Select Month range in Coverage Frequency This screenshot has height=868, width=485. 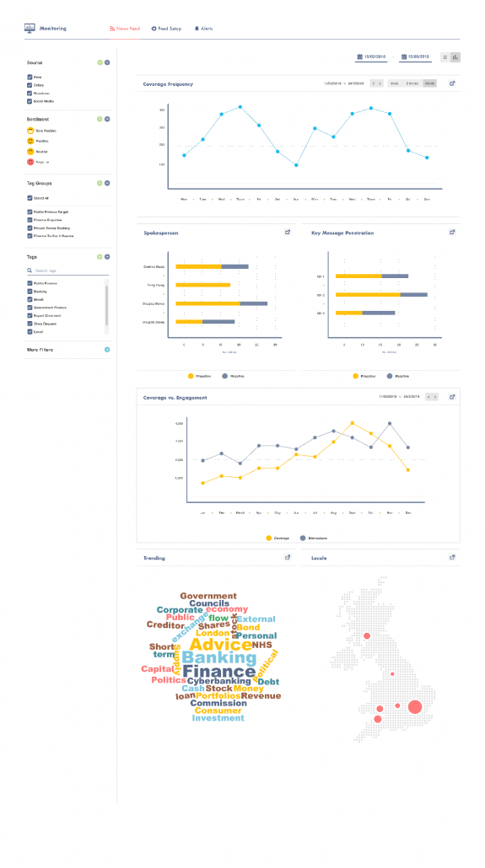(x=429, y=83)
